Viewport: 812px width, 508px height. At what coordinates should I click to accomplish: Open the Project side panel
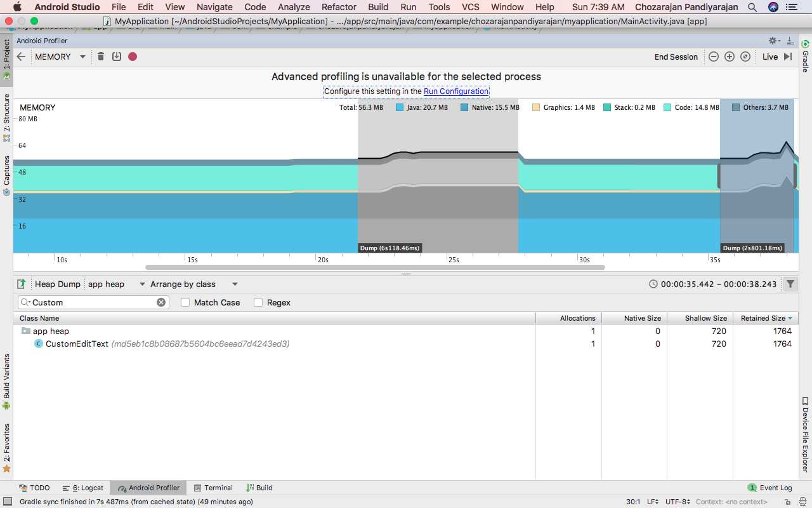coord(6,60)
